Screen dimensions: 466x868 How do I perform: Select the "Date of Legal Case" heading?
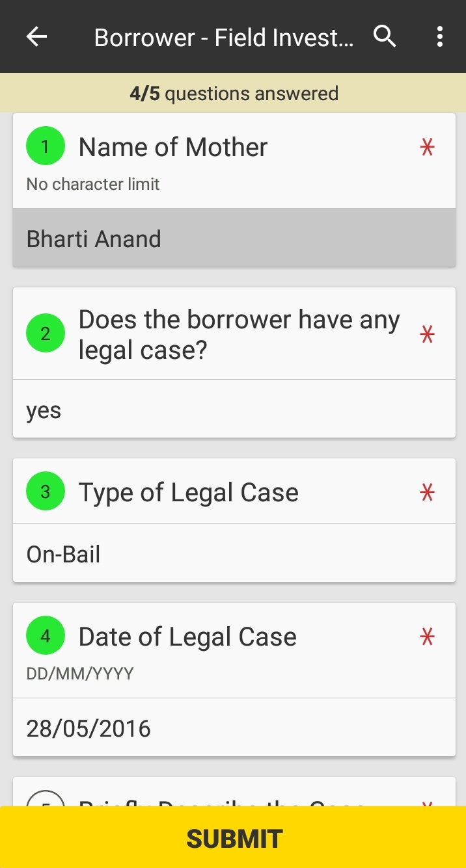pos(187,637)
